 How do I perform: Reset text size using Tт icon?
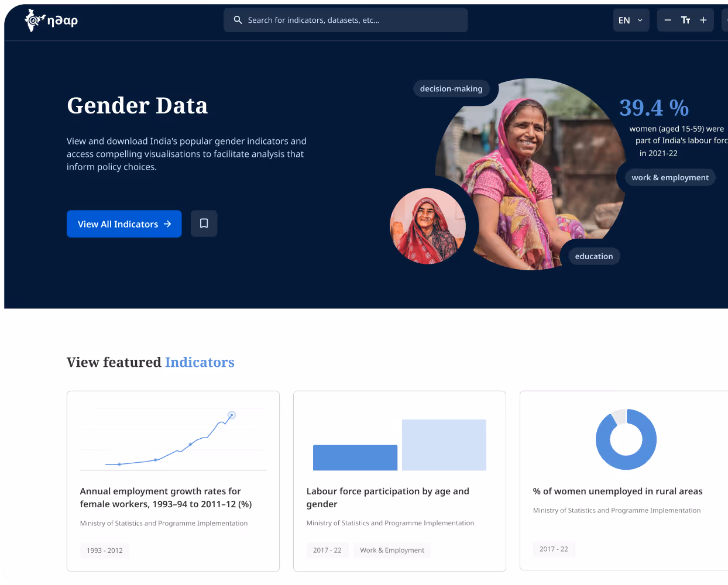tap(685, 20)
